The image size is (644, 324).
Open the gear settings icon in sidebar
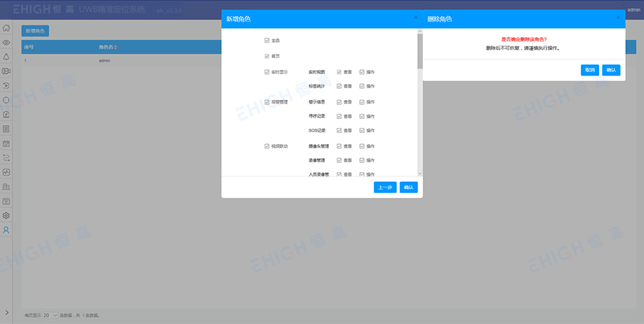point(6,216)
